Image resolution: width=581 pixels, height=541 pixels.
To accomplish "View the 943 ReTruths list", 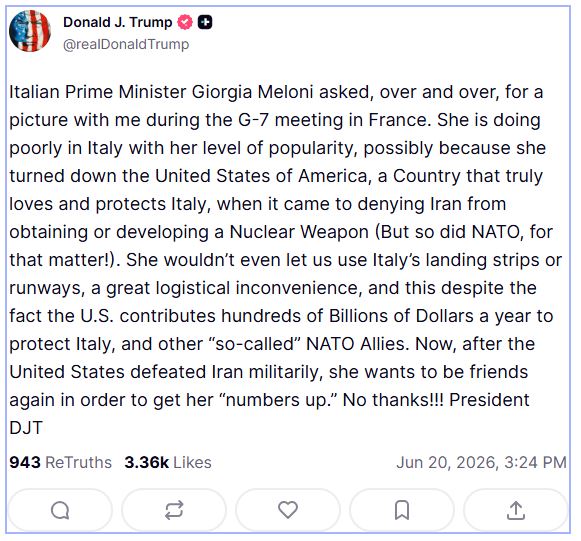I will pos(60,462).
